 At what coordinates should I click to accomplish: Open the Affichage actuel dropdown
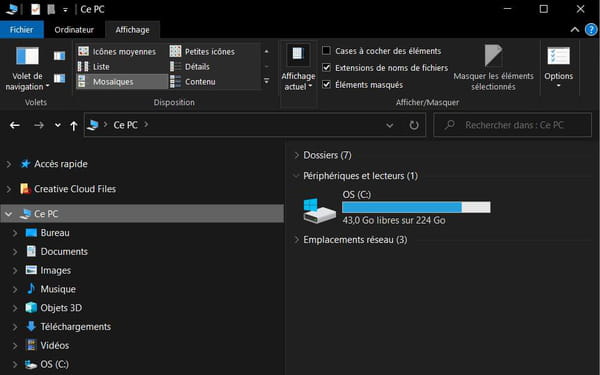[298, 69]
